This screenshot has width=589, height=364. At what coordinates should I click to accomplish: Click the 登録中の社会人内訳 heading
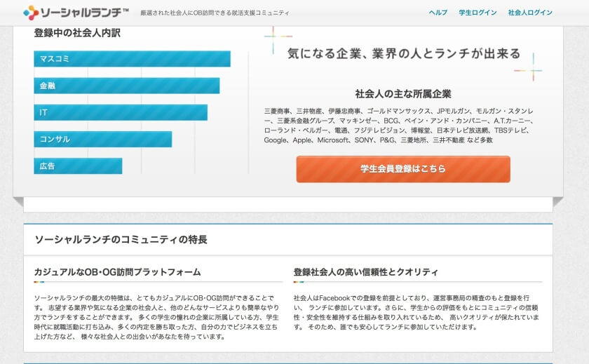click(x=77, y=33)
